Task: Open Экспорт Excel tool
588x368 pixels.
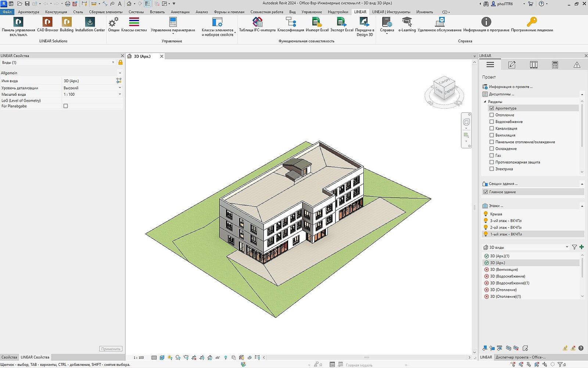Action: tap(341, 22)
